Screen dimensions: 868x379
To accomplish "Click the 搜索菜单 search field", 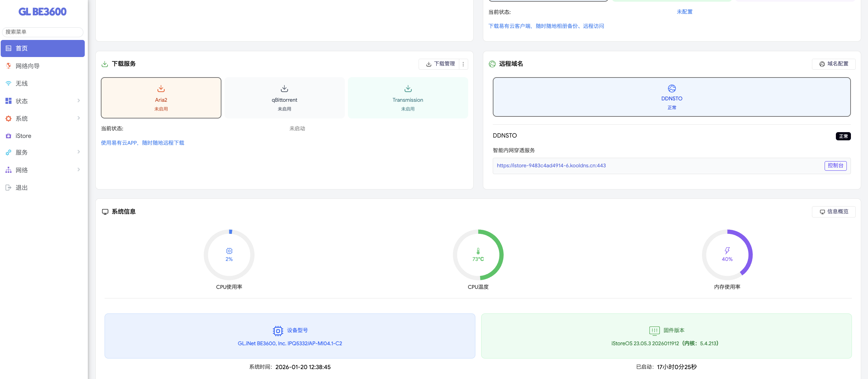I will [43, 32].
